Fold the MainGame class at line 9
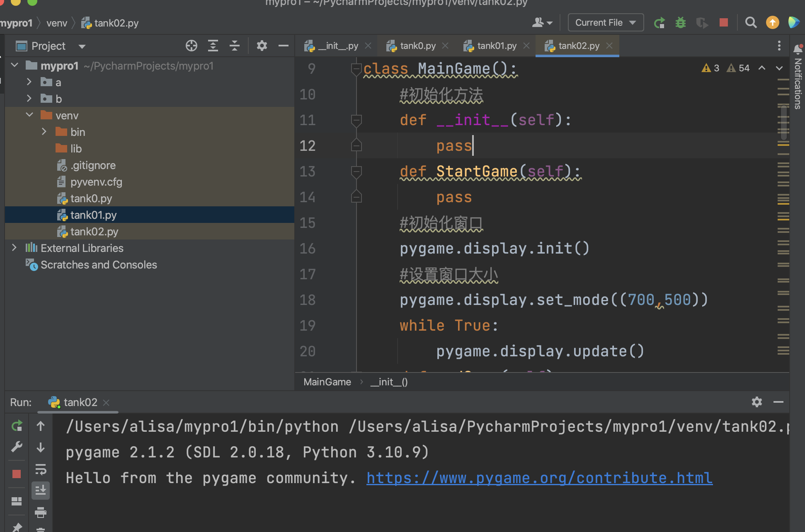The width and height of the screenshot is (805, 532). [x=356, y=69]
